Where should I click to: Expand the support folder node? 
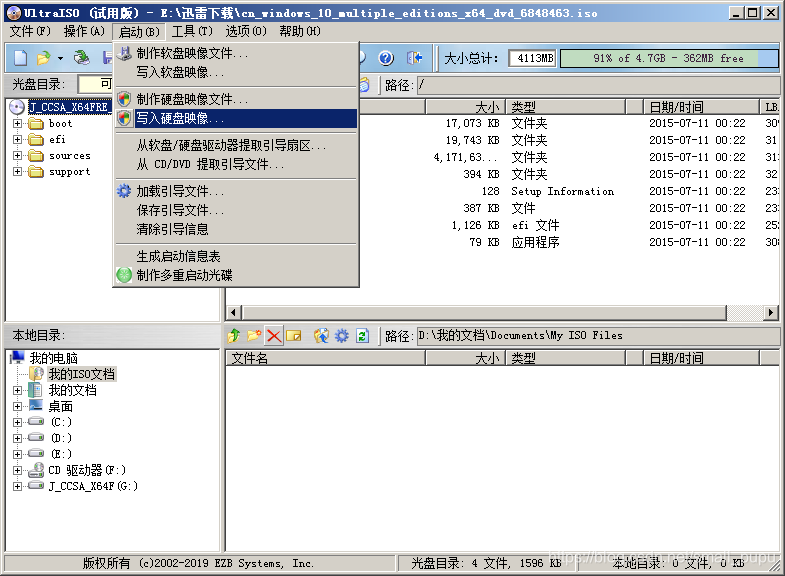(x=18, y=172)
